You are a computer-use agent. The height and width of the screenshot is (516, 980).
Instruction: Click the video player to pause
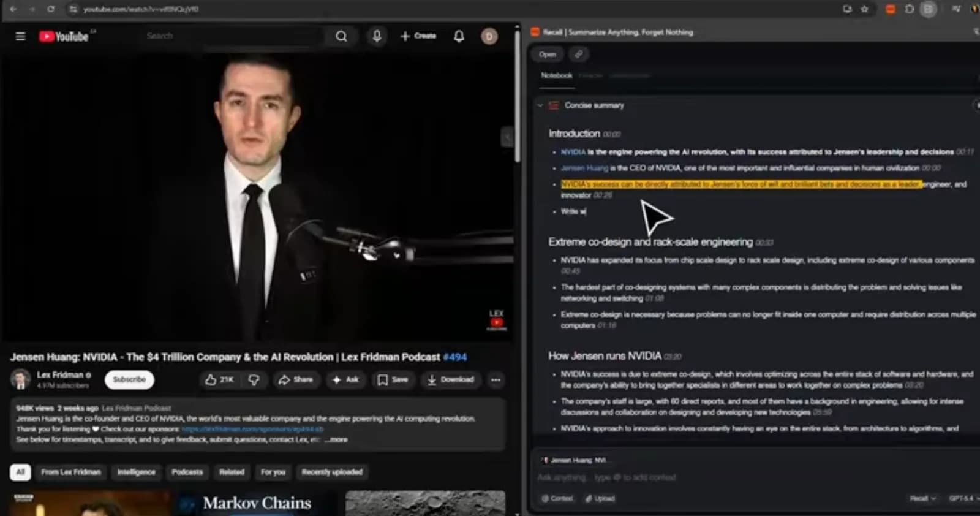pos(257,196)
